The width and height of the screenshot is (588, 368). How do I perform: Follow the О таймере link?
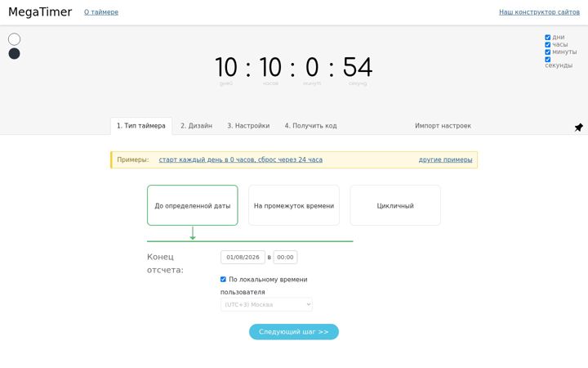pos(101,12)
